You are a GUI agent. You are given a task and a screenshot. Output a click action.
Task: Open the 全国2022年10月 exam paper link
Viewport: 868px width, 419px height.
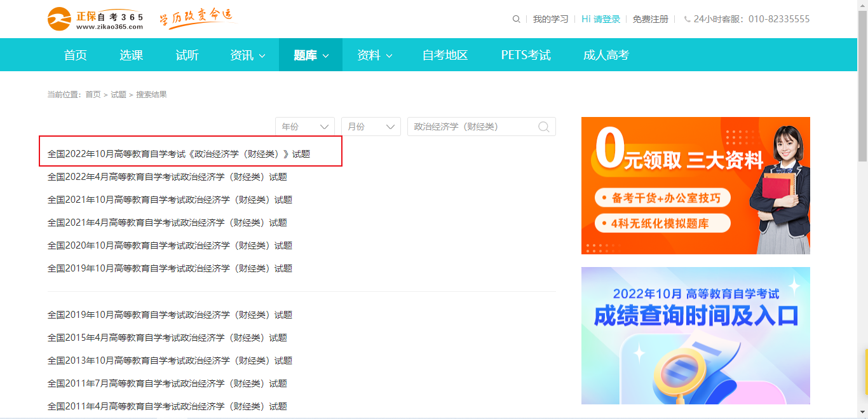[179, 154]
